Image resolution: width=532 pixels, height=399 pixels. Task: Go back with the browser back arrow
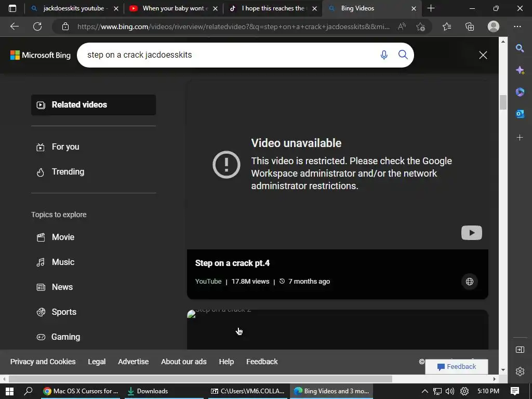(14, 26)
